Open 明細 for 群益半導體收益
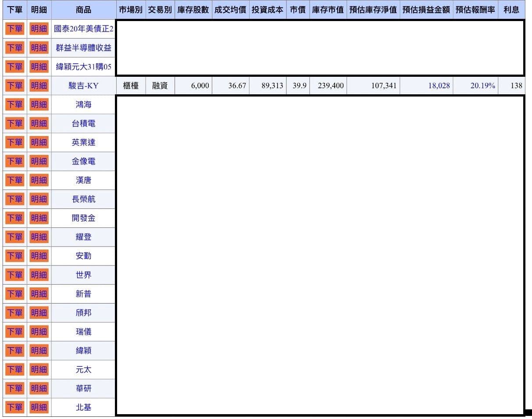The width and height of the screenshot is (532, 419). tap(39, 48)
